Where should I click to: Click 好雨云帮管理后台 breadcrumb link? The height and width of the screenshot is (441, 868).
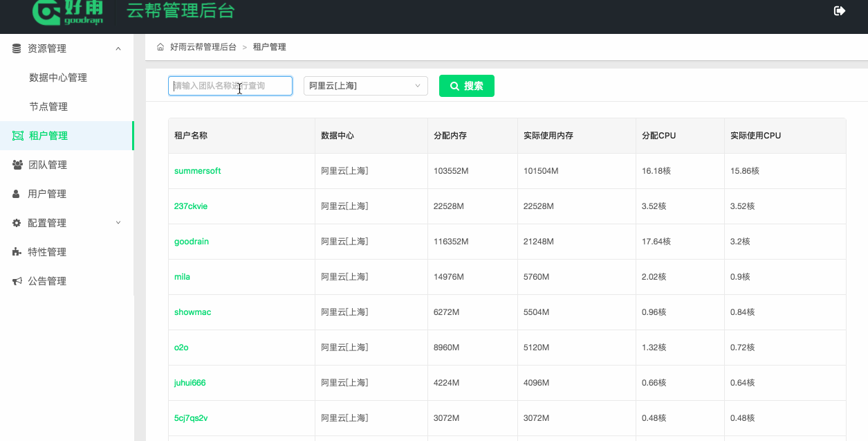(x=203, y=47)
